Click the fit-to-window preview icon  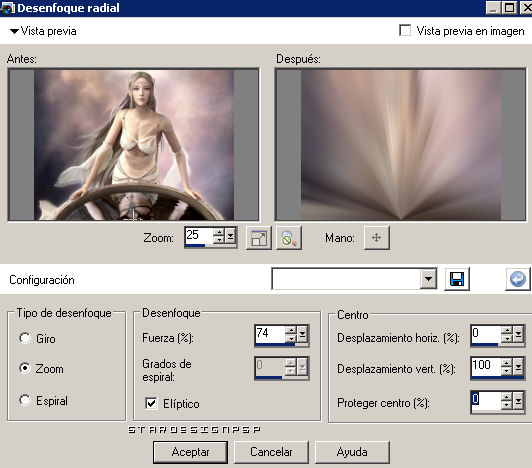[x=259, y=238]
